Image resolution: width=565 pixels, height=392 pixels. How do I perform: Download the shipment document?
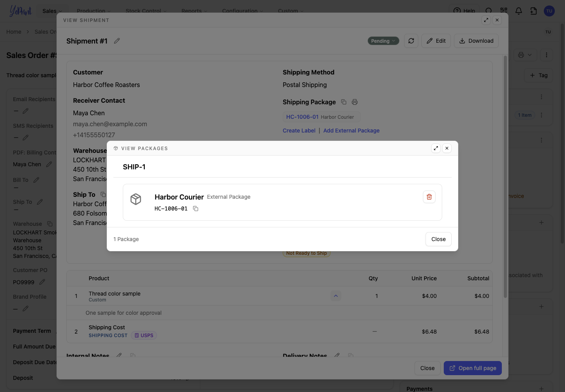point(476,41)
